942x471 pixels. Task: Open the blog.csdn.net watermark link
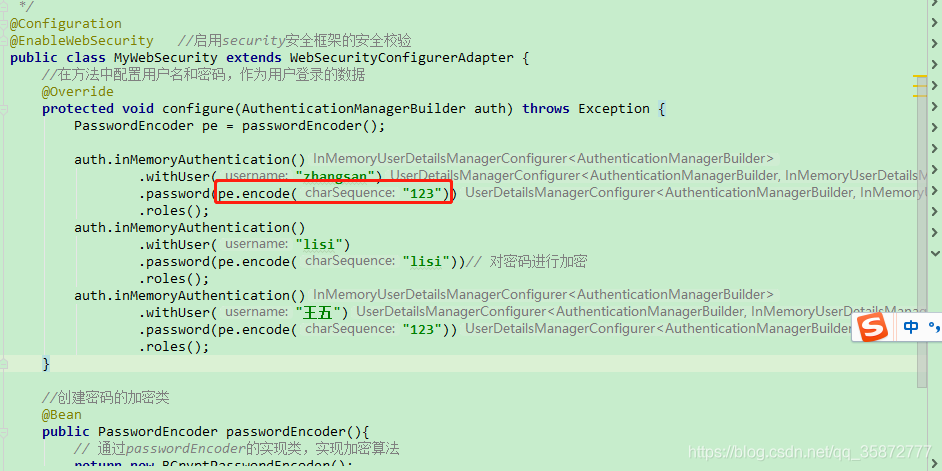[x=809, y=452]
